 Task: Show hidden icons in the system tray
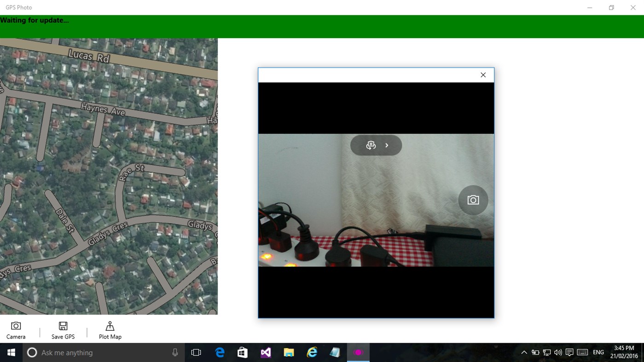524,352
